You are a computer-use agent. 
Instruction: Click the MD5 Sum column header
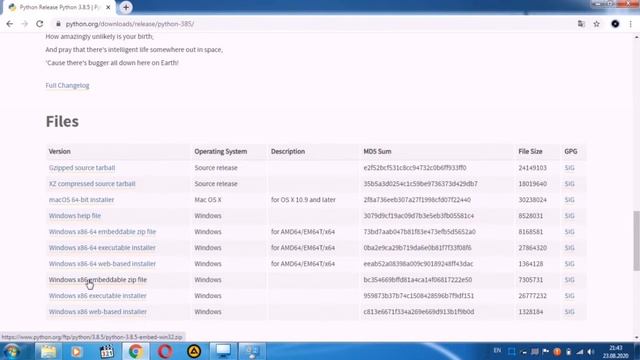(x=377, y=151)
